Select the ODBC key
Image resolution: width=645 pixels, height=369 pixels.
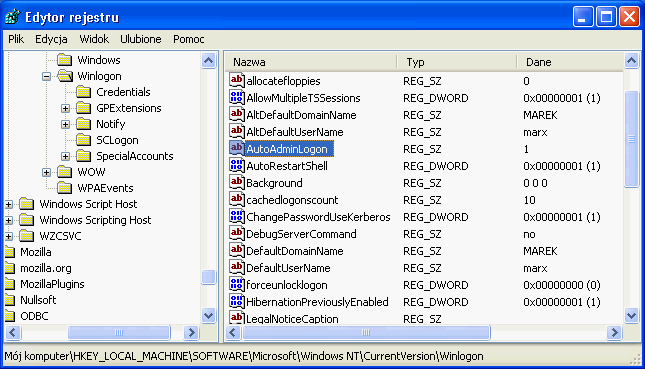tap(34, 316)
